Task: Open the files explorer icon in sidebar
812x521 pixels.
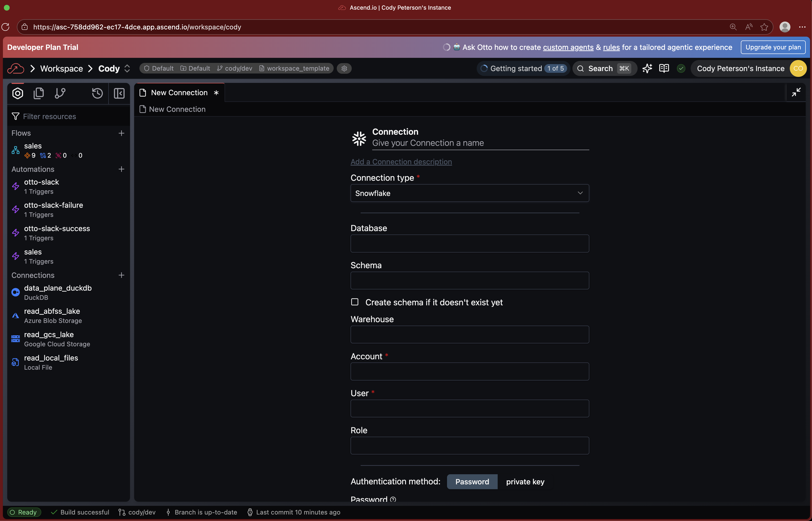Action: [x=39, y=93]
